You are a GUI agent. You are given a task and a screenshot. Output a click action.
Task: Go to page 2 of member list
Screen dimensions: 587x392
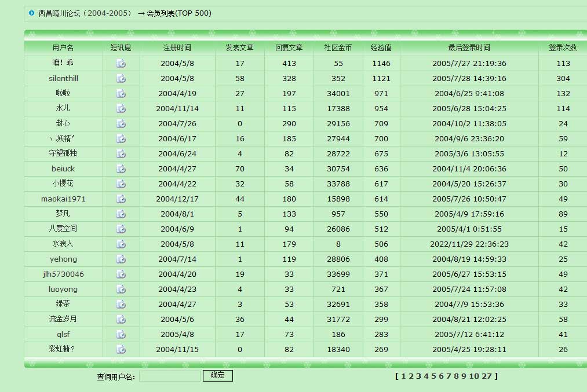pyautogui.click(x=411, y=376)
